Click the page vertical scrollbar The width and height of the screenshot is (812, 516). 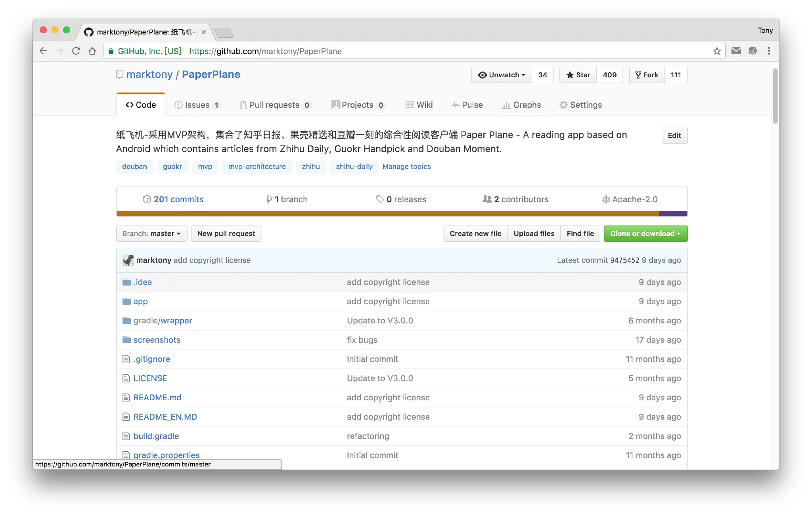pyautogui.click(x=776, y=96)
